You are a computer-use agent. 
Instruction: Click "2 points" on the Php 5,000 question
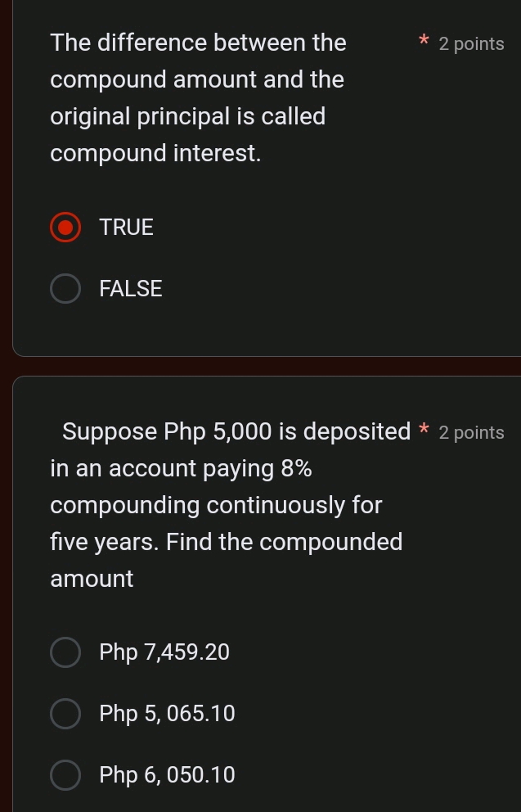pyautogui.click(x=471, y=433)
